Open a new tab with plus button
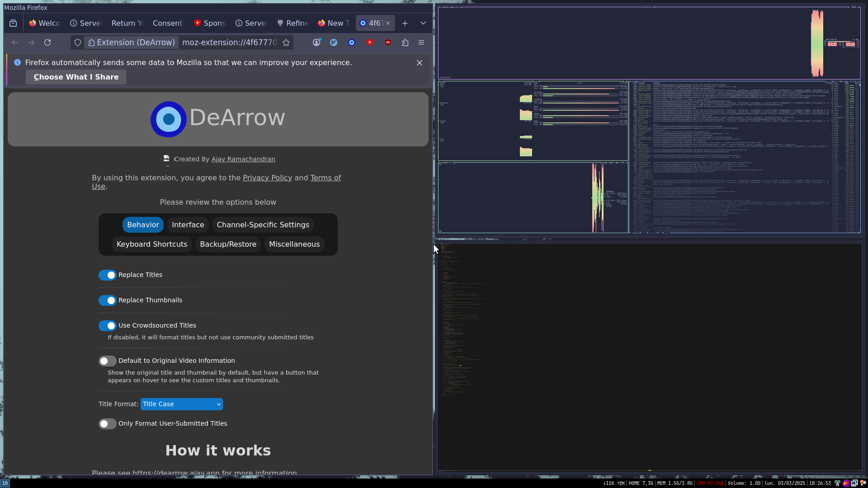This screenshot has width=868, height=488. [x=405, y=23]
